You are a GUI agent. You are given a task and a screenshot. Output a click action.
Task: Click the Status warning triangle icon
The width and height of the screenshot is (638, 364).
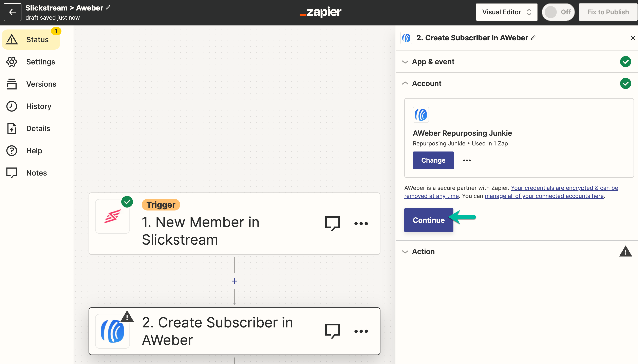coord(12,40)
